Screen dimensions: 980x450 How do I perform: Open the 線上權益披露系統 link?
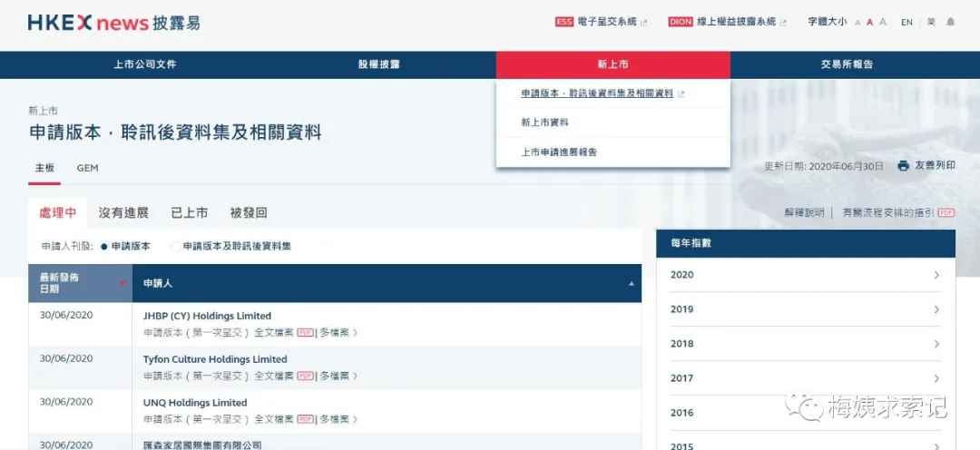[737, 22]
